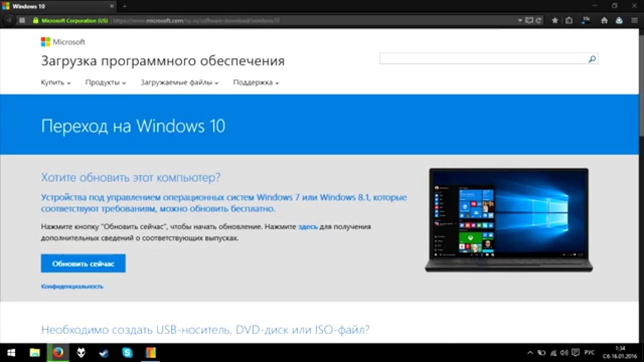Open the fox-head app on taskbar
Screen dimensions: 644x362
(81, 352)
